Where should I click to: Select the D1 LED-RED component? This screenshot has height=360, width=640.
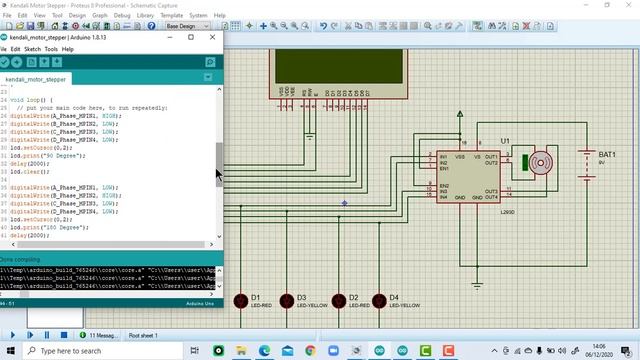(x=241, y=301)
